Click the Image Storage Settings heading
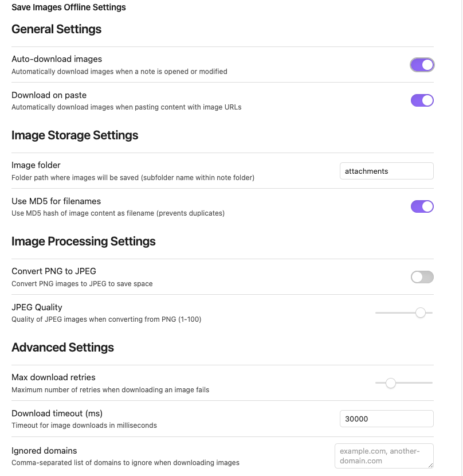The height and width of the screenshot is (476, 463). coord(74,135)
